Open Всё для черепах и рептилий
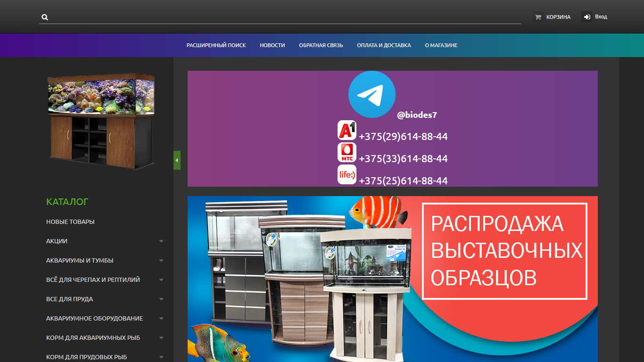644x362 pixels. pos(93,280)
